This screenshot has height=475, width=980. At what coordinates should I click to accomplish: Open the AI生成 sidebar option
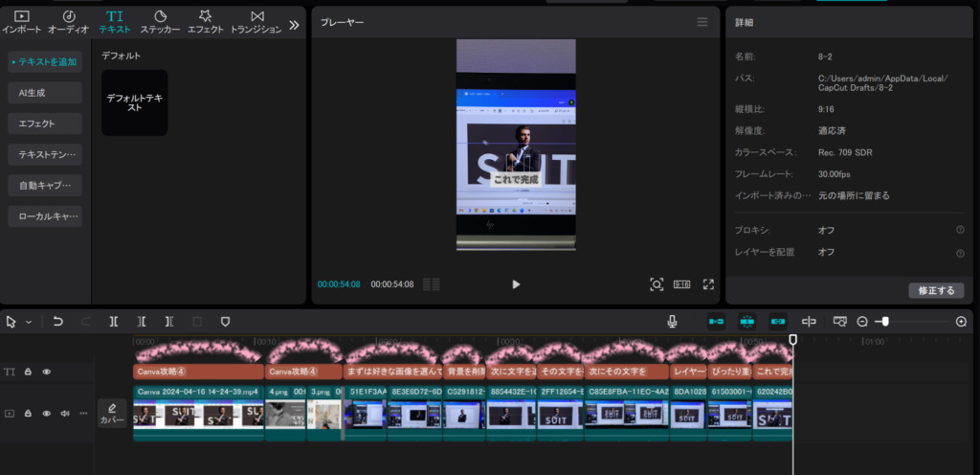point(45,93)
